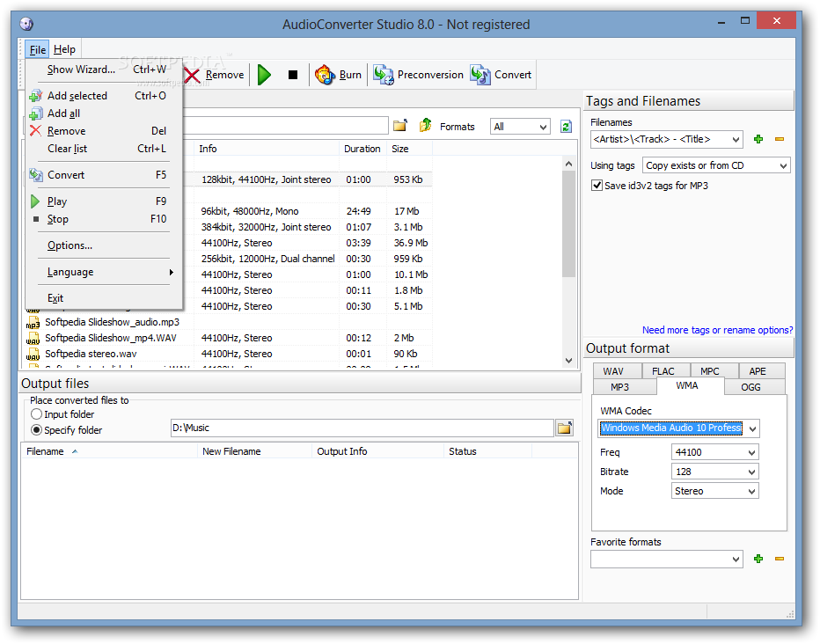Click the New Filename column header
Viewport: 820px width, 644px height.
pyautogui.click(x=254, y=451)
